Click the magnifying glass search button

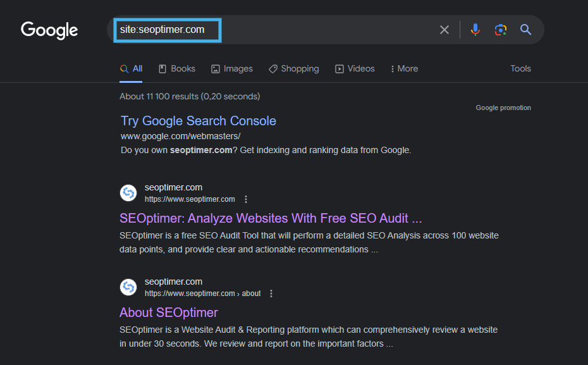[x=525, y=30]
